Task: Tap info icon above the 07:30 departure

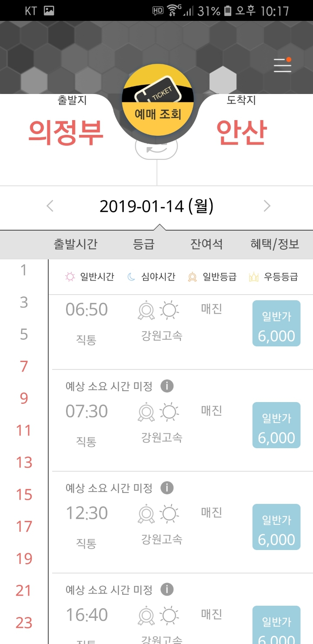Action: 167,386
